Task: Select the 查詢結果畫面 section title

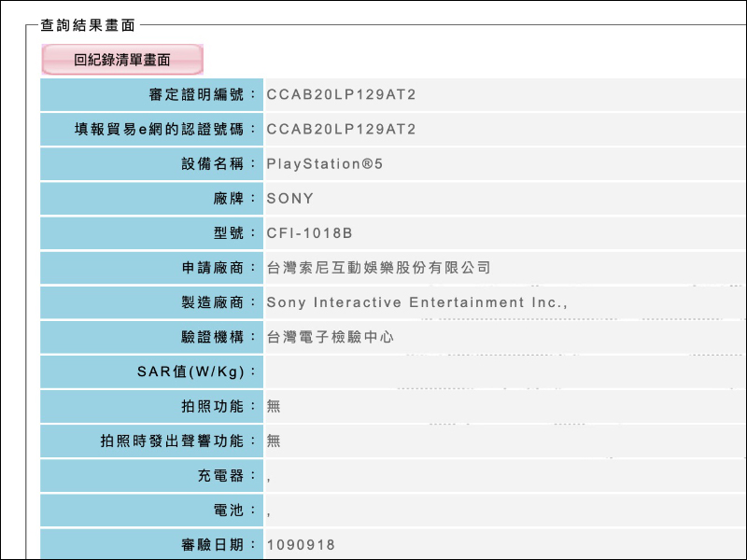Action: tap(88, 25)
